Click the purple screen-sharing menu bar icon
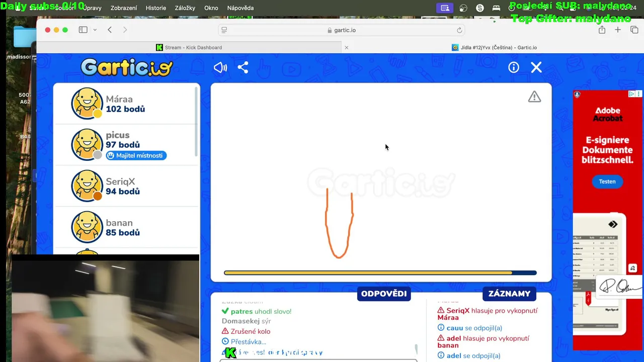Image resolution: width=644 pixels, height=362 pixels. tap(445, 8)
